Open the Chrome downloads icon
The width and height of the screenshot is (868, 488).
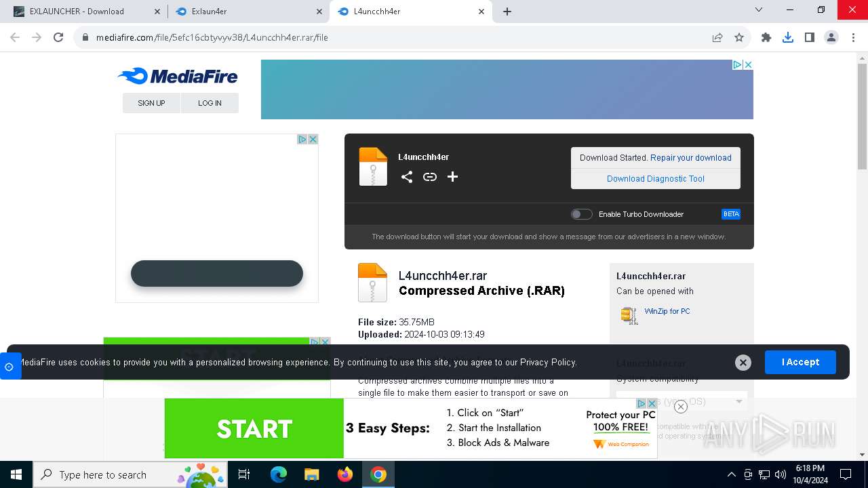(x=788, y=38)
